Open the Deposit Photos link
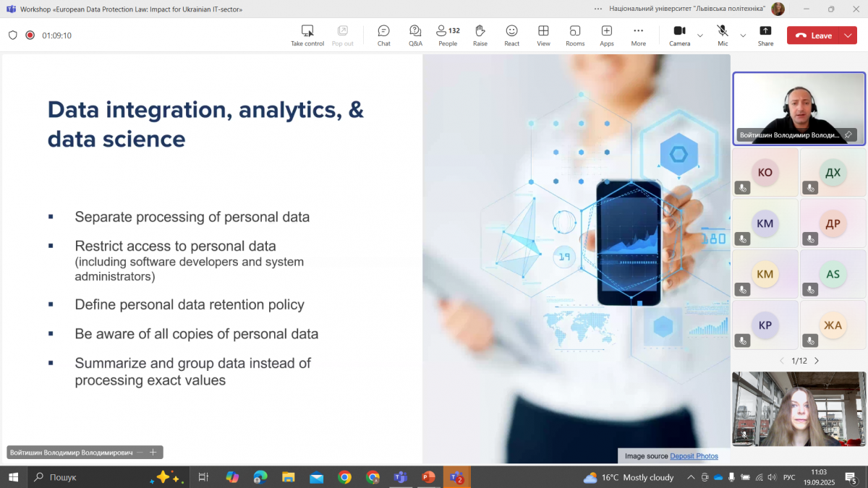868x488 pixels. [694, 456]
